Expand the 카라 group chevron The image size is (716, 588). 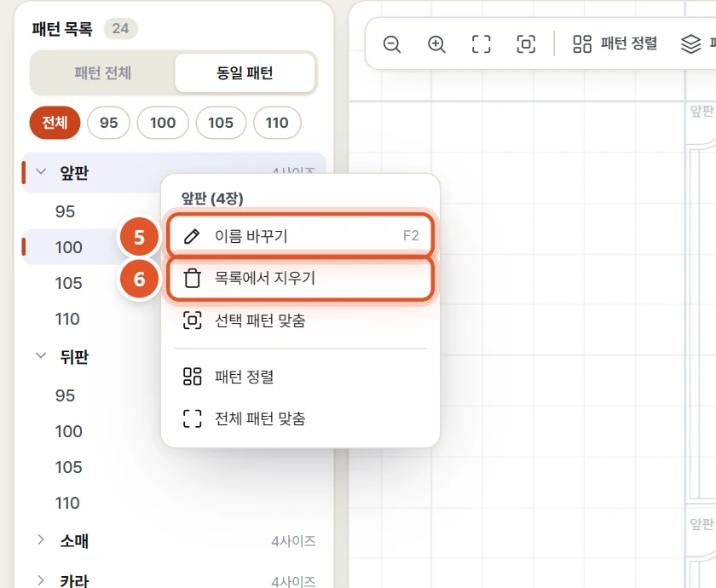41,579
